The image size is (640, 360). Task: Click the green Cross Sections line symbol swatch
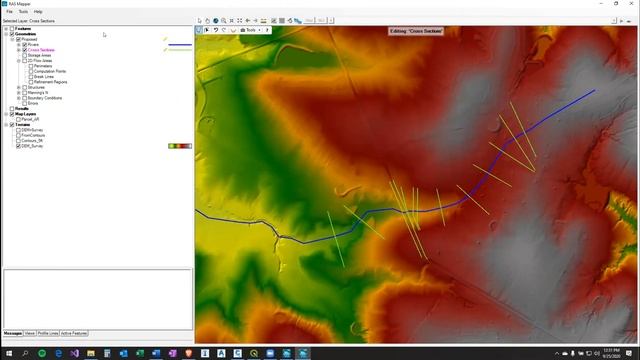tap(180, 50)
